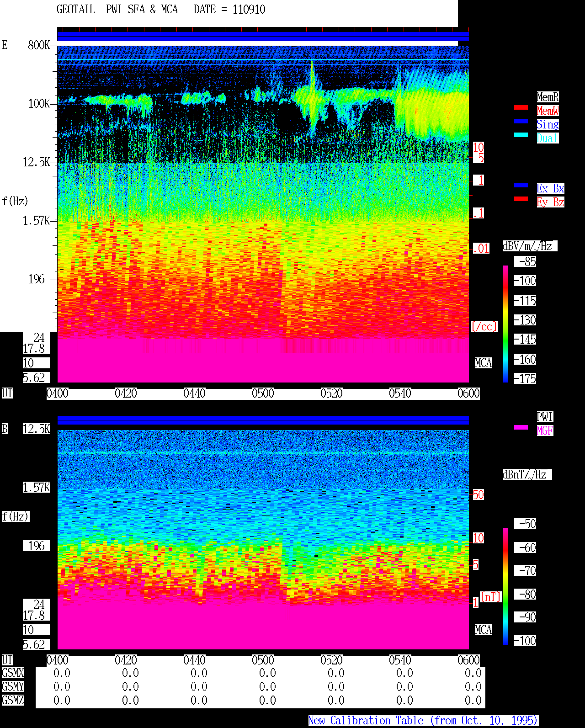This screenshot has height=728, width=585.
Task: Click the '12.5K' label on the B panel axis
Action: 37,429
